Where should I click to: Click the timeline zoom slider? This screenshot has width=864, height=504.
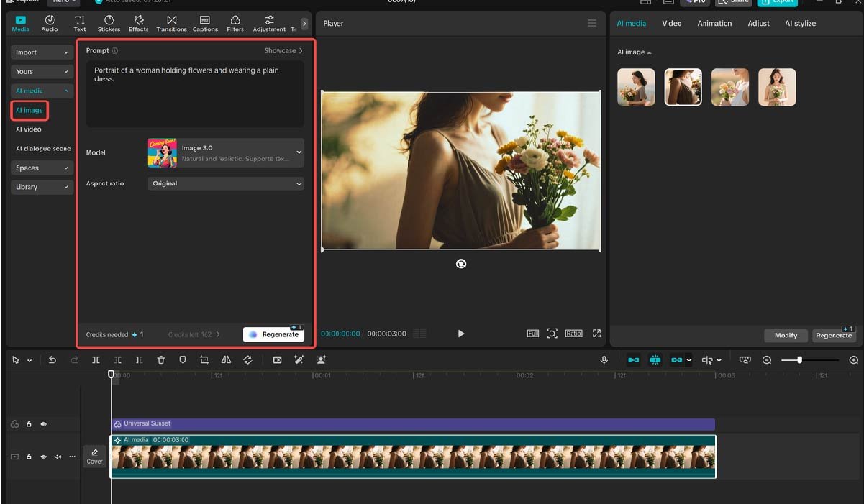point(810,360)
